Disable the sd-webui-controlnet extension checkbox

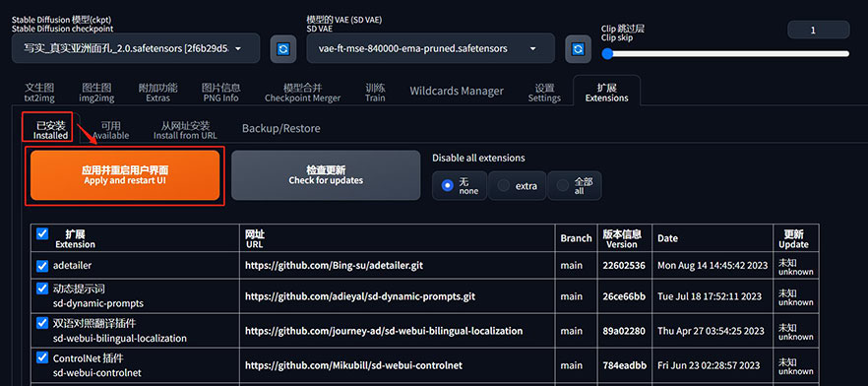pos(42,357)
